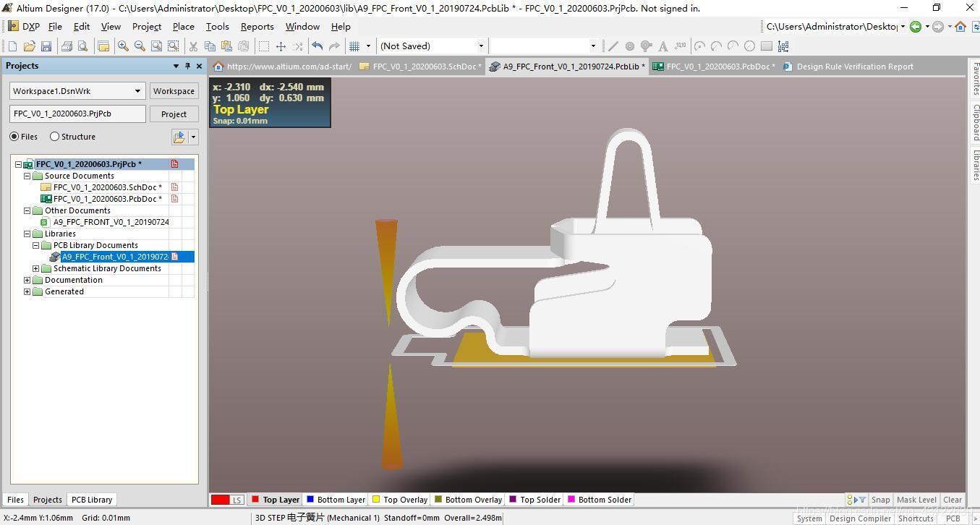Select the Place Line tool
Image resolution: width=980 pixels, height=525 pixels.
click(x=613, y=46)
